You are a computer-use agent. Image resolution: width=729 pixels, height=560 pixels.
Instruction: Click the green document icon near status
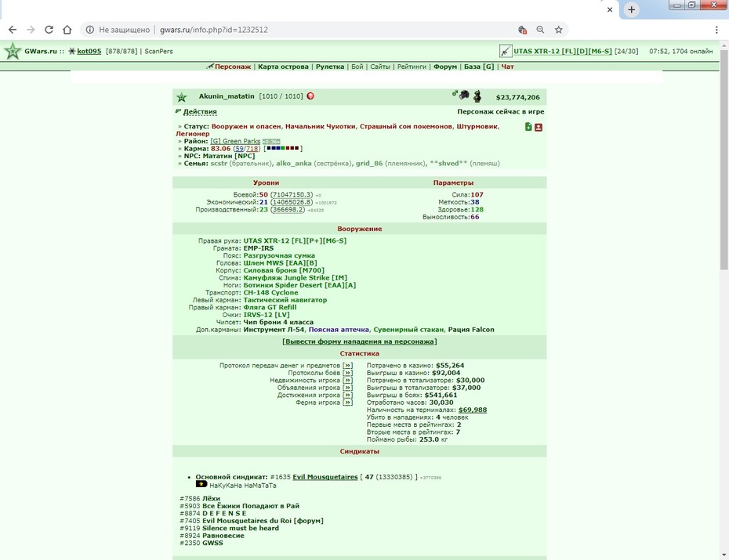[x=528, y=127]
